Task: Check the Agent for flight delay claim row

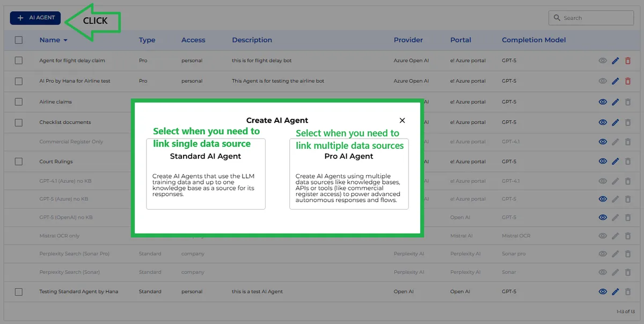Action: pyautogui.click(x=19, y=61)
